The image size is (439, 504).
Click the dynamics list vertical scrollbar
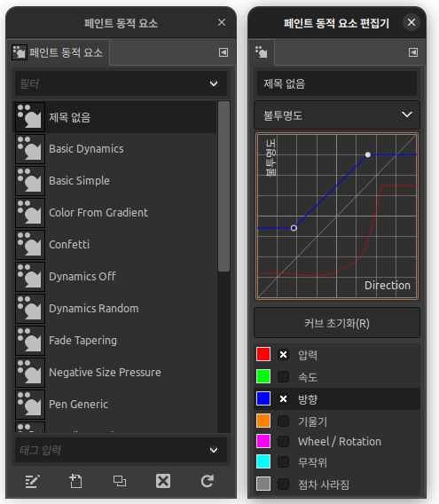(223, 186)
